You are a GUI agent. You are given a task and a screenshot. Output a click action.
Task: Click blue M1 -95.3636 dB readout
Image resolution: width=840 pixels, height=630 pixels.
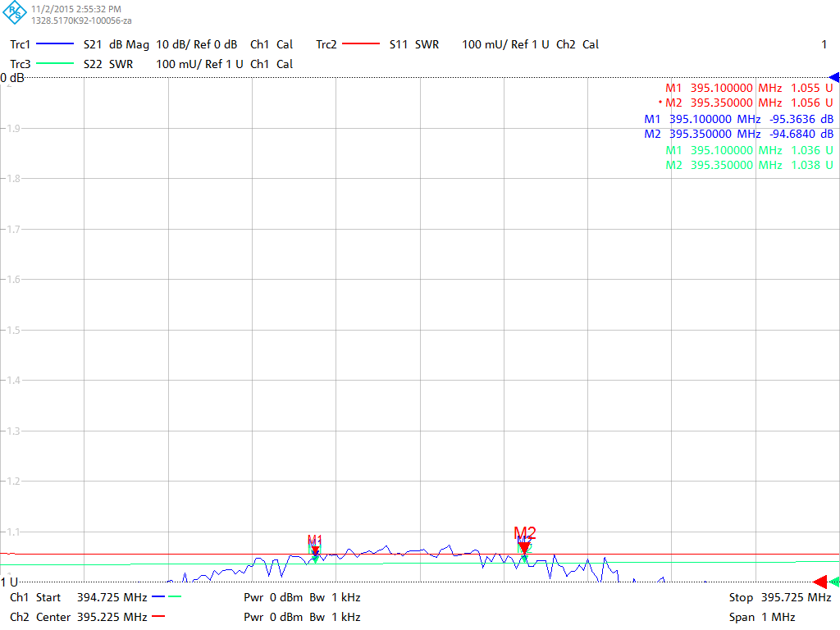click(739, 119)
